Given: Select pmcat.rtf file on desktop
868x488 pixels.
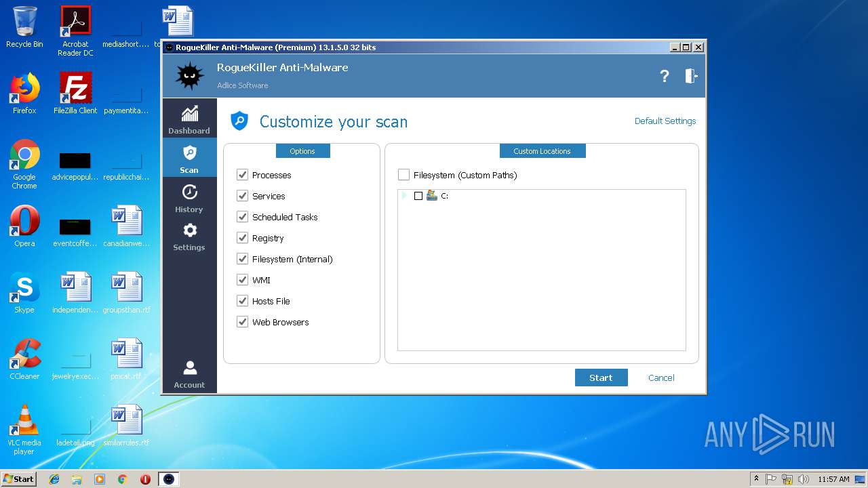Looking at the screenshot, I should (127, 359).
